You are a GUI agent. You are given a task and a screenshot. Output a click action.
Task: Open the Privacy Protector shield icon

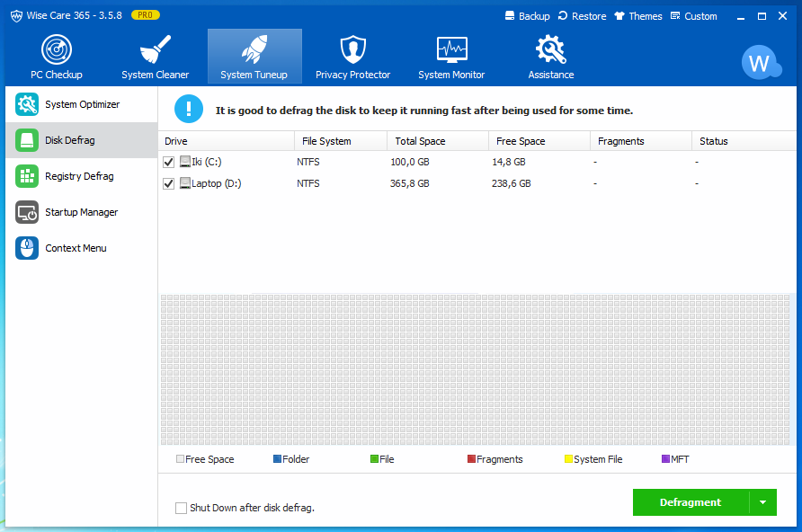click(353, 49)
